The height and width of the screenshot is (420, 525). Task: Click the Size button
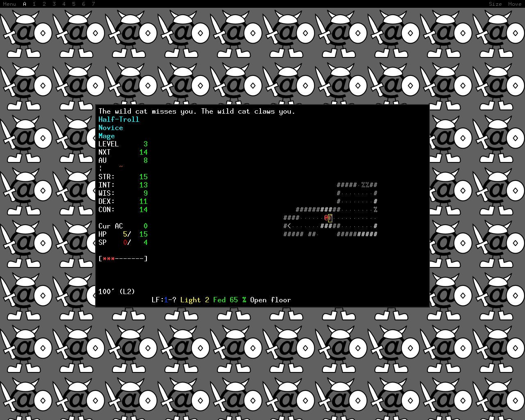(x=495, y=4)
